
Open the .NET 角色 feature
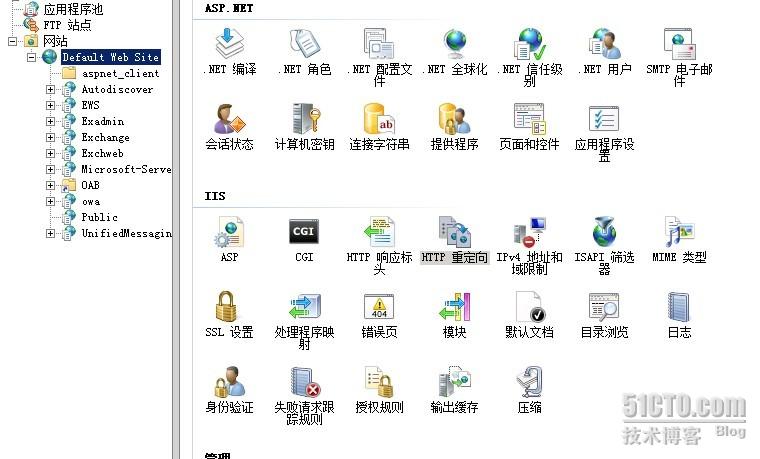point(304,51)
